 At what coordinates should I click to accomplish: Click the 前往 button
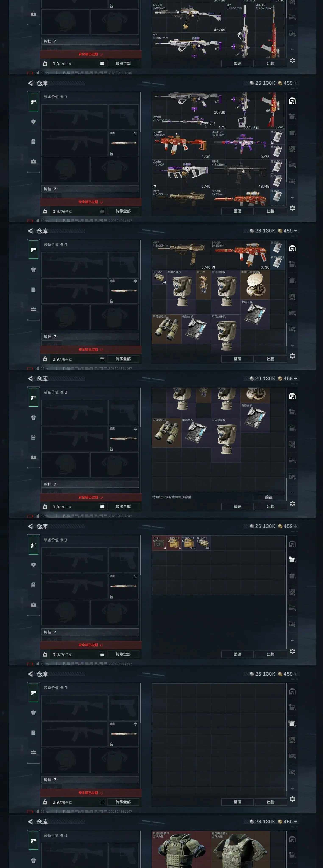point(269,497)
